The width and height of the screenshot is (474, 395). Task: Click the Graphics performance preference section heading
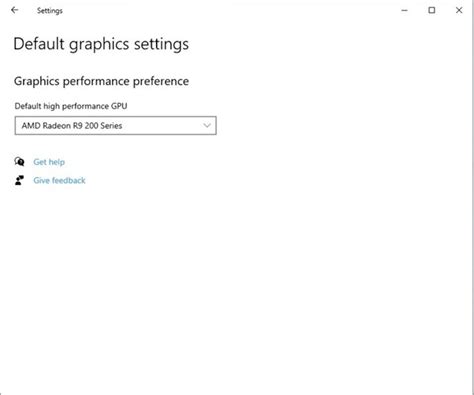(x=101, y=81)
